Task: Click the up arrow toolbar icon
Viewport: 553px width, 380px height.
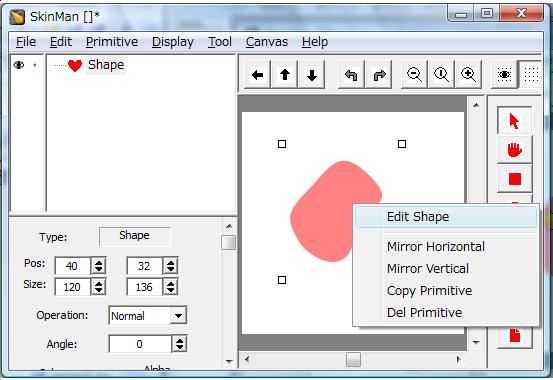Action: pyautogui.click(x=285, y=74)
